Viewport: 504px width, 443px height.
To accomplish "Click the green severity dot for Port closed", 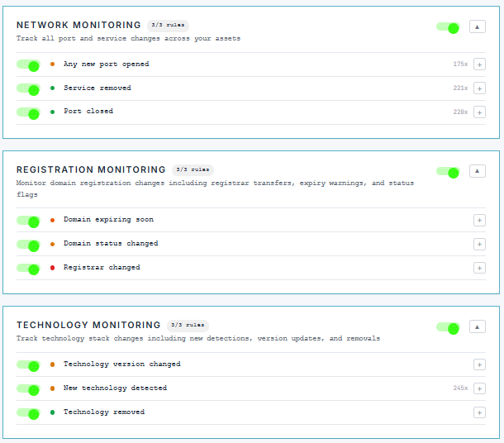I will click(52, 112).
